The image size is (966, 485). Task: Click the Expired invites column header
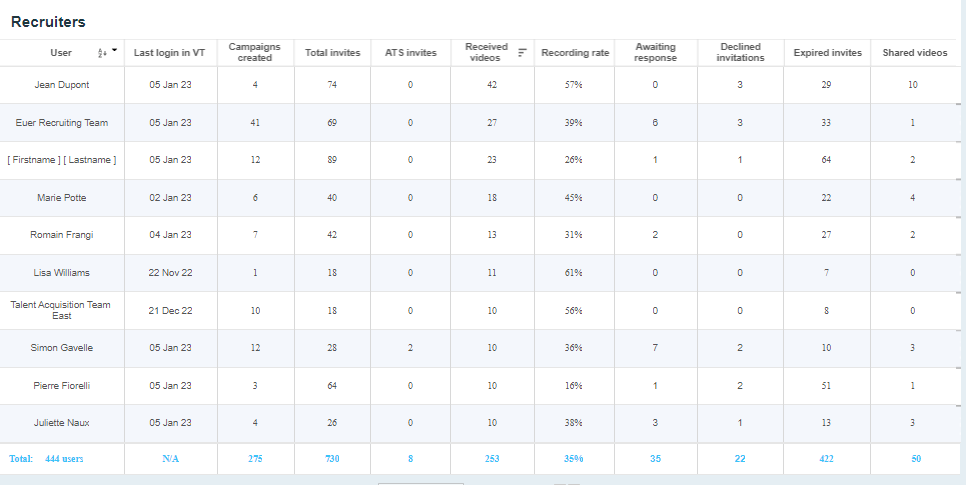pyautogui.click(x=827, y=53)
